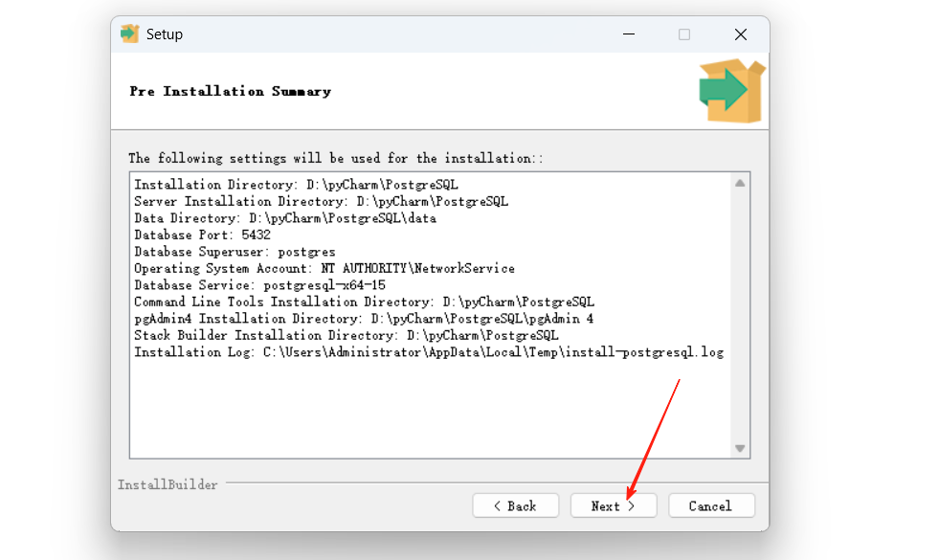Click the maximize button of Setup window
939x560 pixels.
click(x=684, y=34)
